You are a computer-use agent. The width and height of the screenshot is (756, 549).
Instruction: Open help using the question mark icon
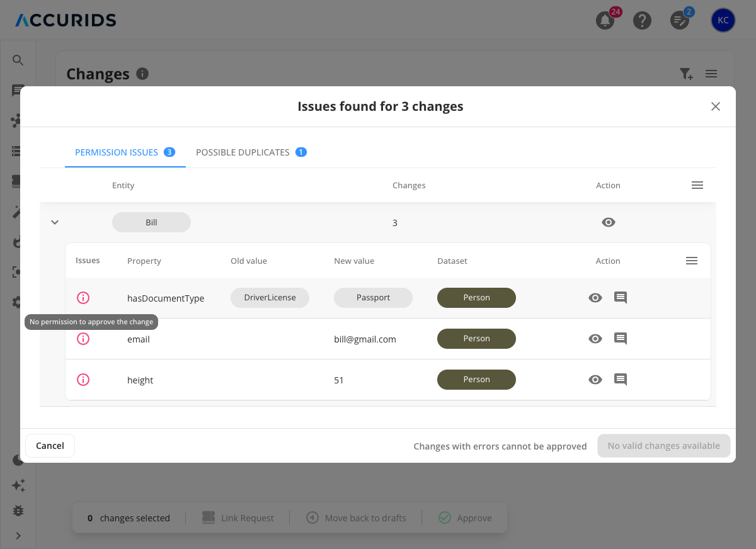coord(643,20)
